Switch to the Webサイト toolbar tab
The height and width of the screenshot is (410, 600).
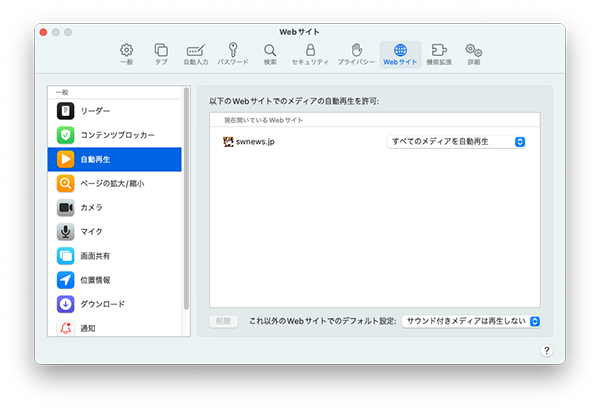coord(400,53)
